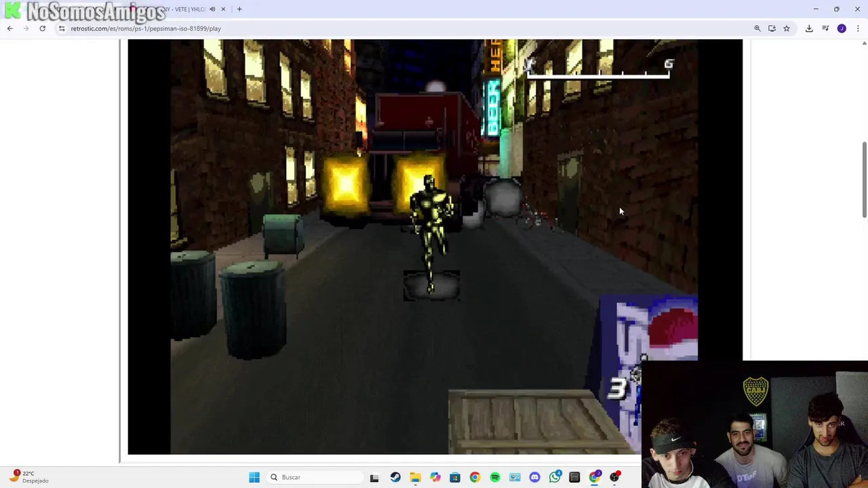
Task: Go back to the previous page
Action: [x=9, y=28]
